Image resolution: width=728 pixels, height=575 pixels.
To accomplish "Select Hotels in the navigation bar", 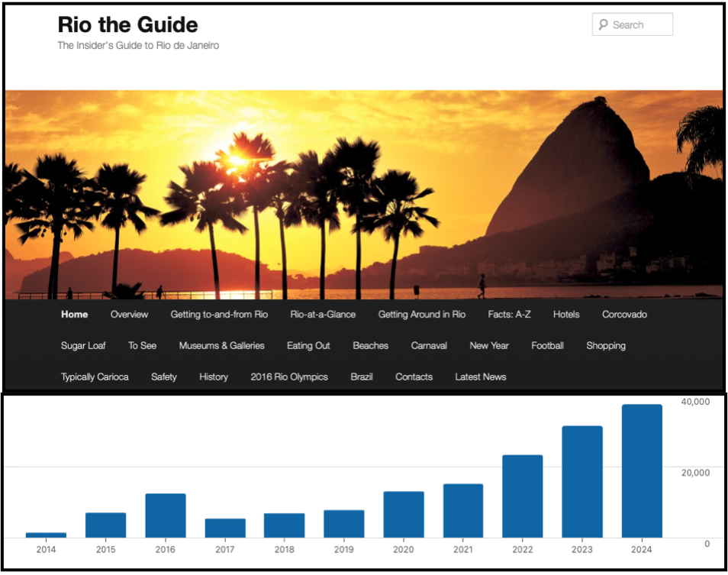I will pyautogui.click(x=566, y=315).
